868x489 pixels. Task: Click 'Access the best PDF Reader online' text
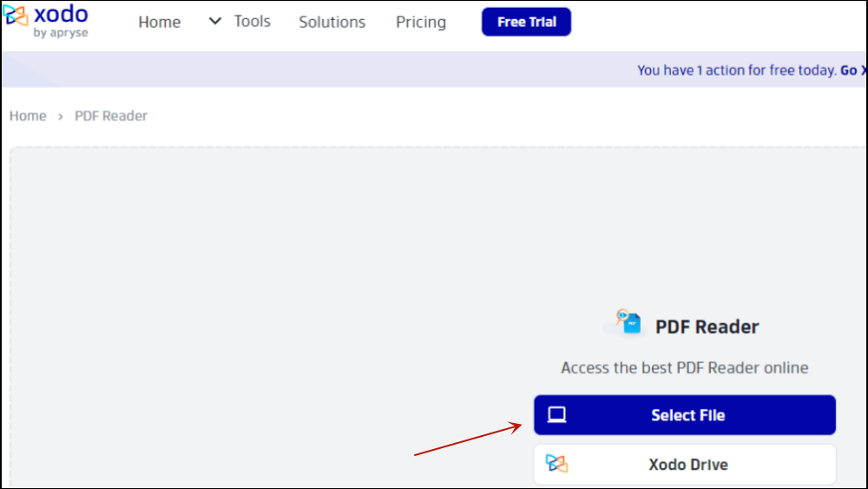tap(685, 367)
